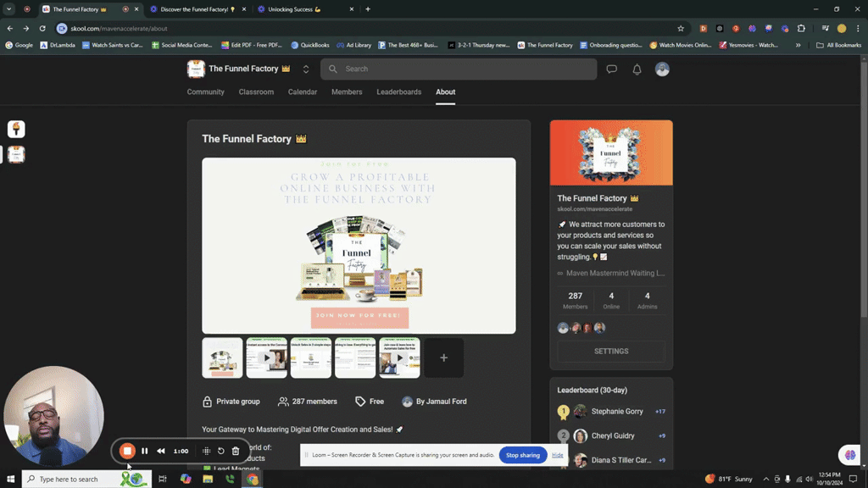The width and height of the screenshot is (868, 488).
Task: Click the main Funnel Factory banner image
Action: pyautogui.click(x=359, y=246)
